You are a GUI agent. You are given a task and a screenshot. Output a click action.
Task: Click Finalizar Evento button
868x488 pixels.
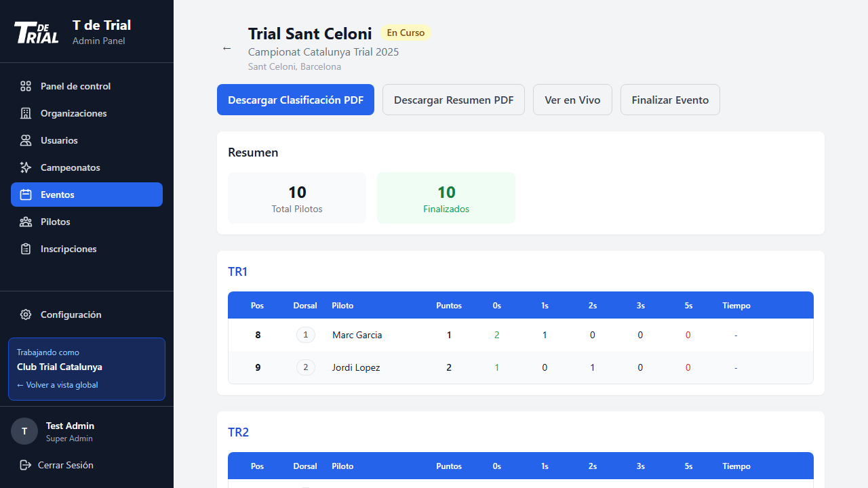(x=670, y=100)
